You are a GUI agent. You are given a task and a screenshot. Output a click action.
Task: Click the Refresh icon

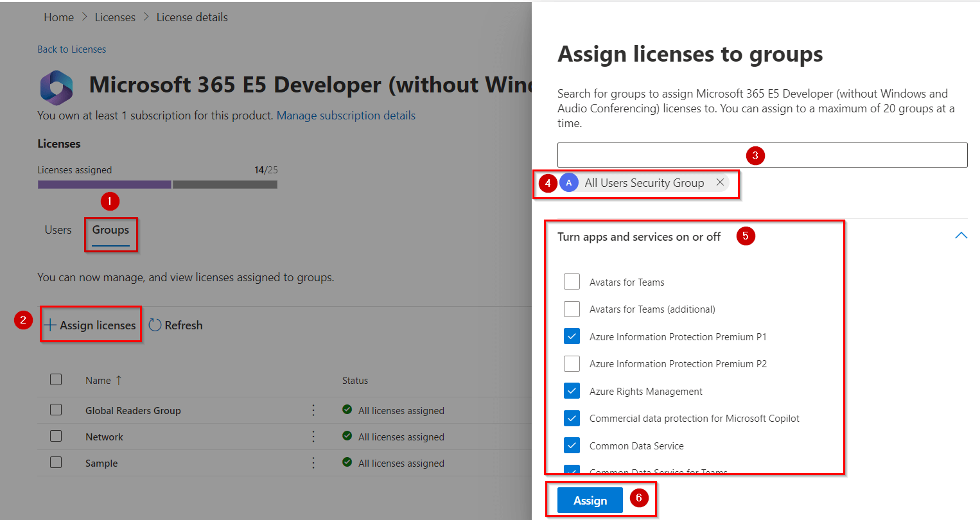(155, 325)
